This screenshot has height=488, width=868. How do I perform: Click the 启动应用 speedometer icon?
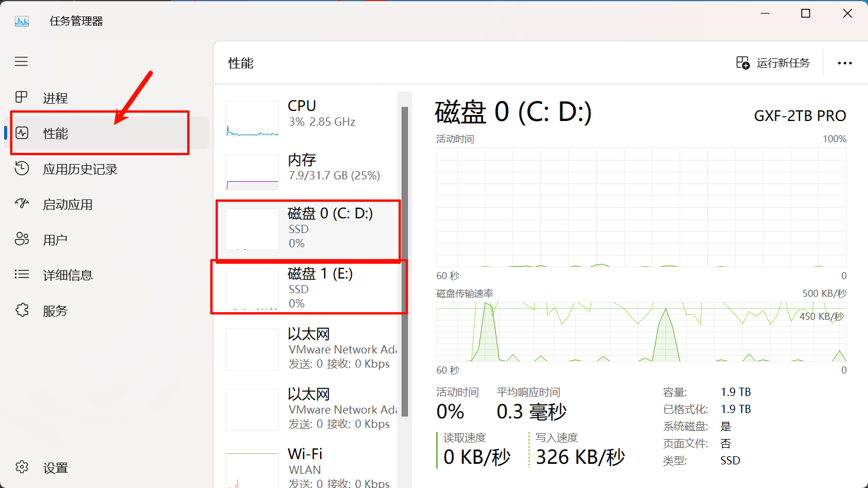point(22,204)
